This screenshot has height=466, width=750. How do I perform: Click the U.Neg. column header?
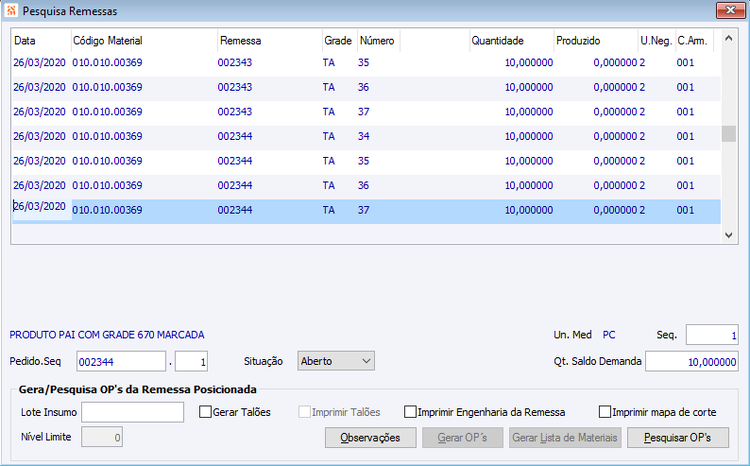(657, 41)
